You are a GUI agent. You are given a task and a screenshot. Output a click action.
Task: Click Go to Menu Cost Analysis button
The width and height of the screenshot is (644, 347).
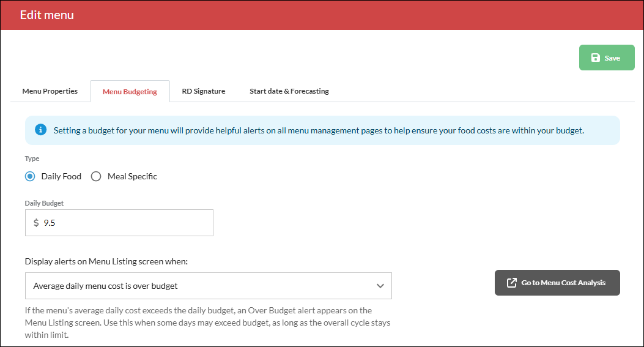point(557,283)
